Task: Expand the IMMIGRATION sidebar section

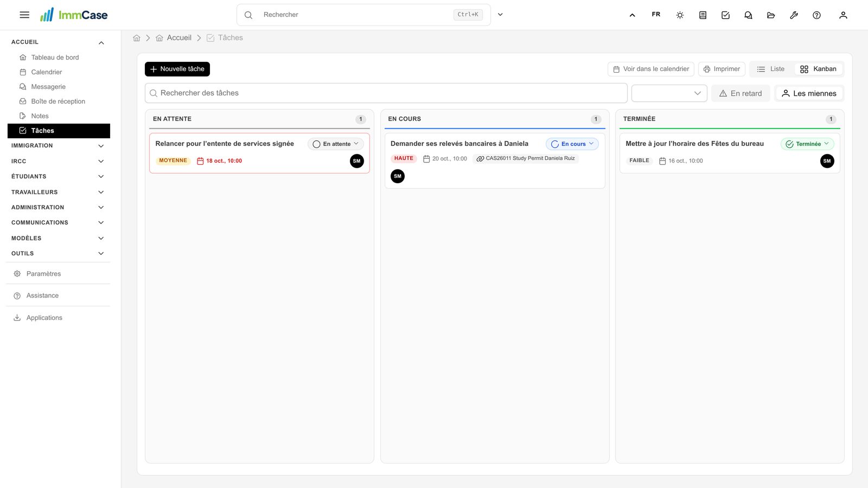Action: click(58, 146)
